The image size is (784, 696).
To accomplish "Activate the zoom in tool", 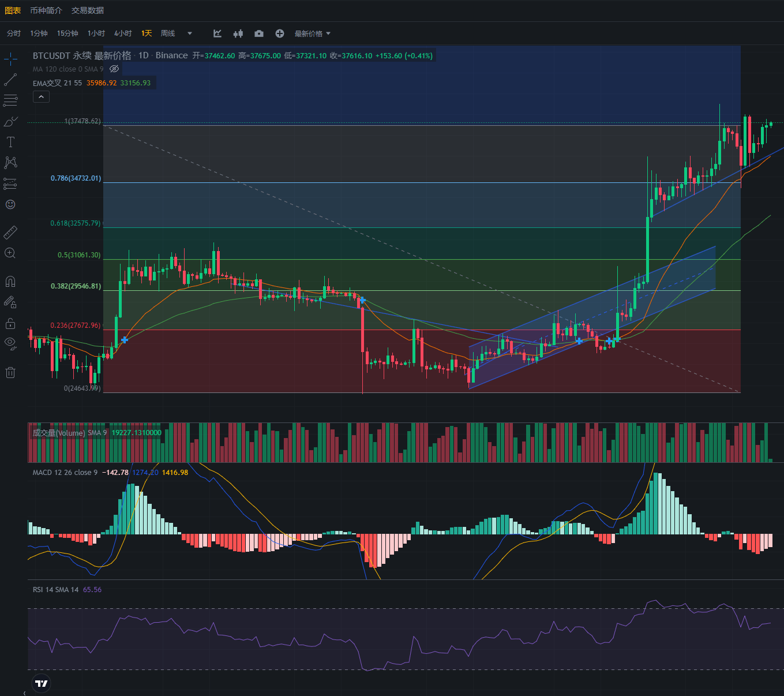I will coord(10,253).
